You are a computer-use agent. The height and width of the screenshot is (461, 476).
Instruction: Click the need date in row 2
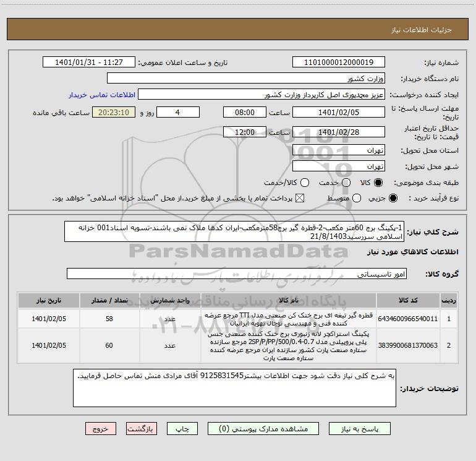[x=49, y=345]
